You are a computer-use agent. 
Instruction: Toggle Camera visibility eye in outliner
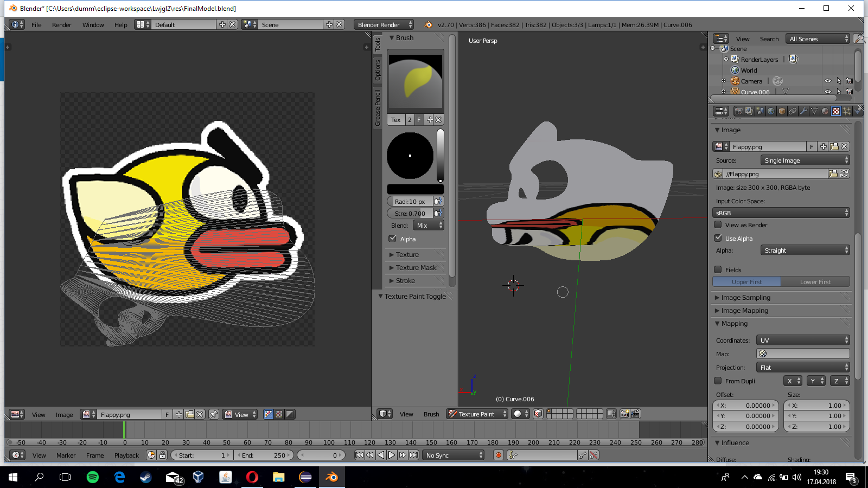828,81
